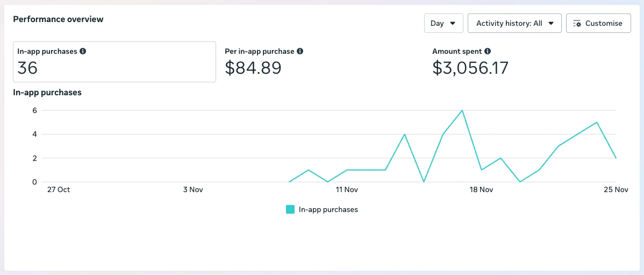Screen dimensions: 644x275
Task: Click info icon beside In-app purchases metric
Action: [x=83, y=52]
